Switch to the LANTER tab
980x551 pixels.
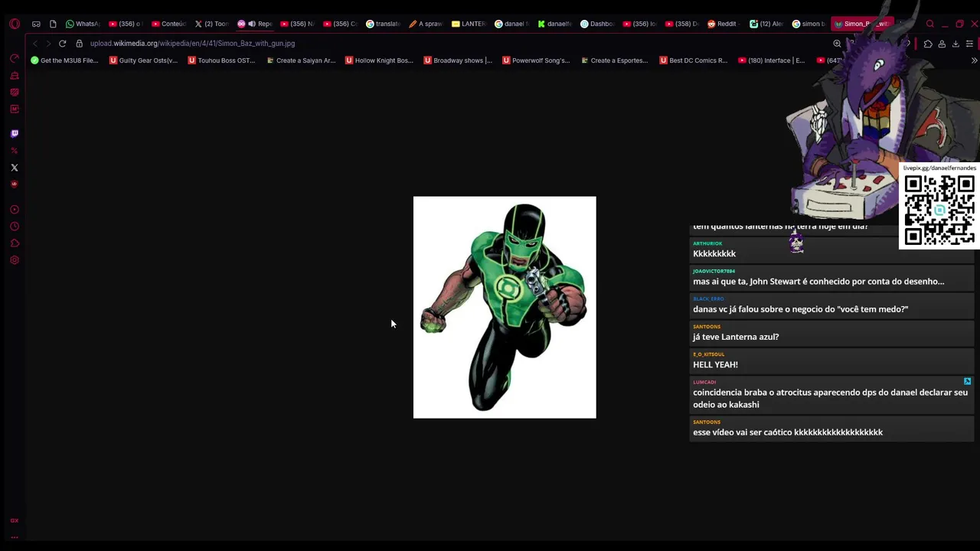click(469, 24)
